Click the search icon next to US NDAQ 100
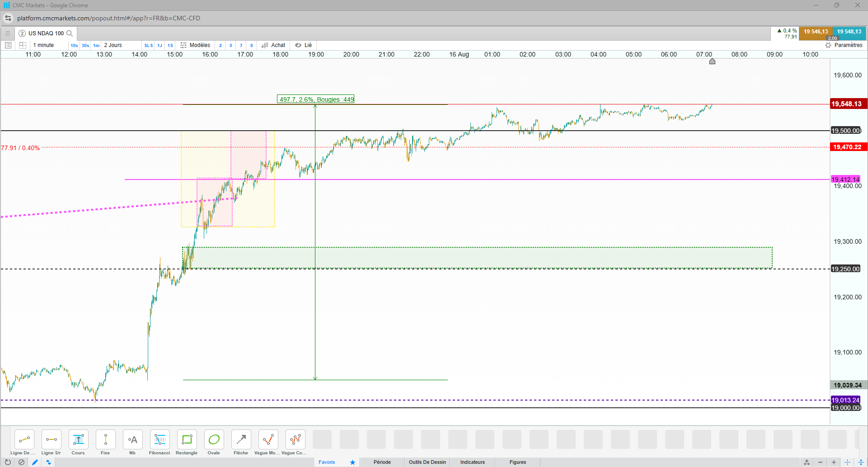 (x=70, y=33)
